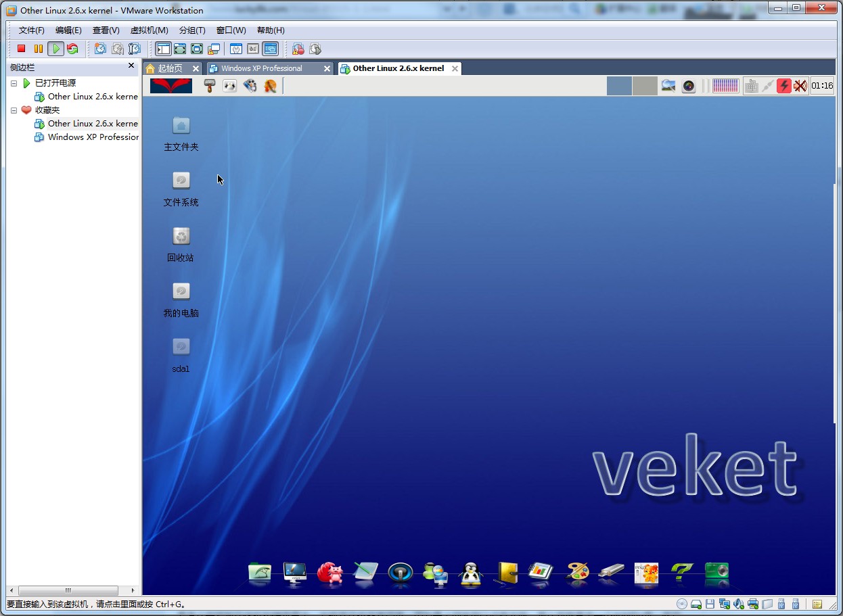This screenshot has height=616, width=843.
Task: Open the sda1 drive desktop icon
Action: coord(181,355)
